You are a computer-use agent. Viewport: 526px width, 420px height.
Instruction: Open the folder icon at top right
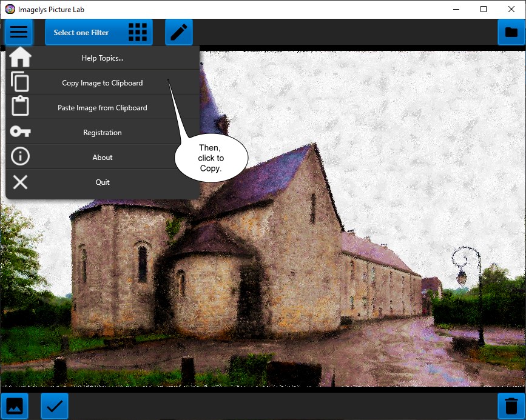[511, 32]
